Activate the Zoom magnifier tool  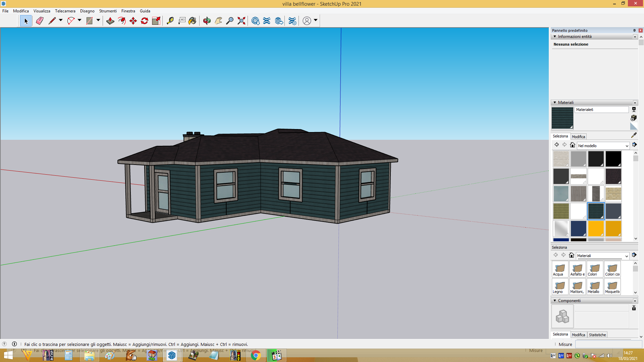tap(230, 21)
